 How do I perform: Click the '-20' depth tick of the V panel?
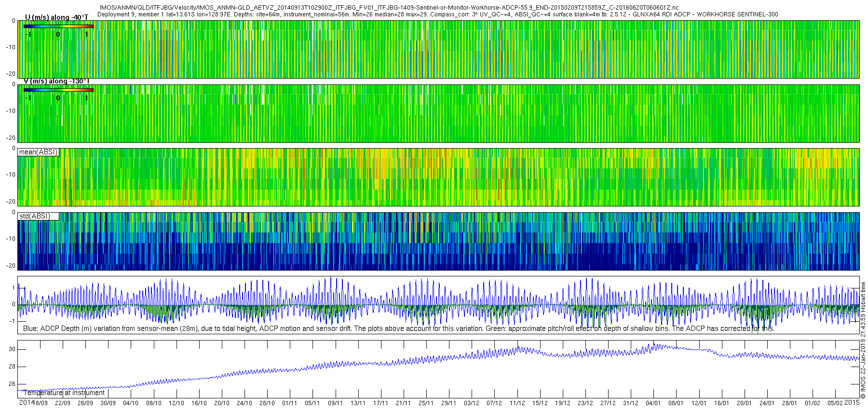click(x=11, y=138)
